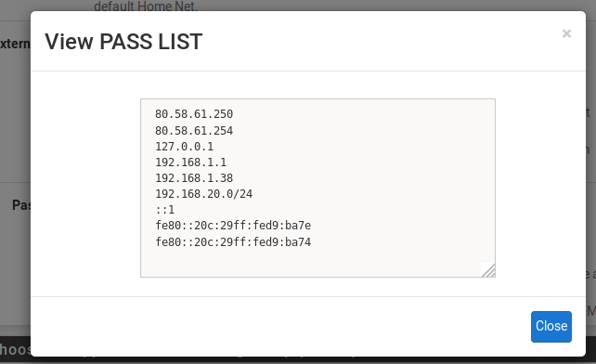Click the dimmed Pas label behind the dialog
Screen dimensions: 596x364
pyautogui.click(x=21, y=205)
